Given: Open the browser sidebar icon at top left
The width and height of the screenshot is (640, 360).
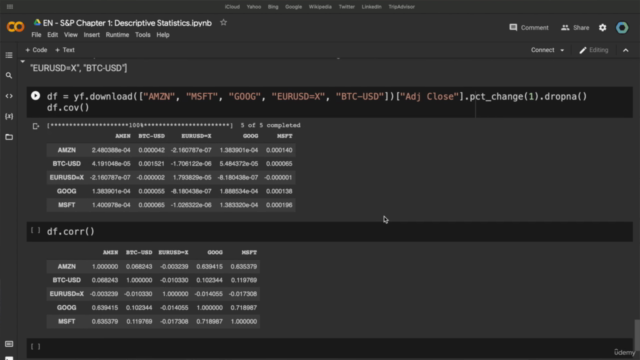Looking at the screenshot, I should click(10, 7).
